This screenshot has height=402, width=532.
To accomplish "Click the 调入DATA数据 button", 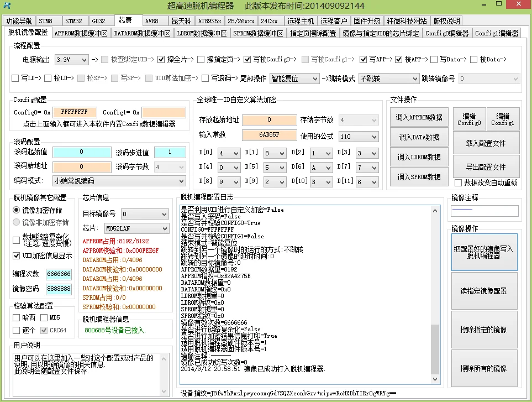I will click(x=419, y=137).
